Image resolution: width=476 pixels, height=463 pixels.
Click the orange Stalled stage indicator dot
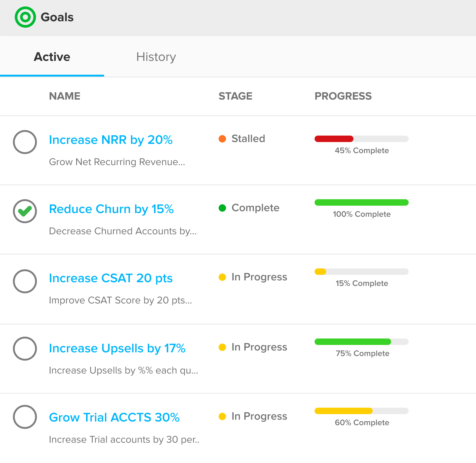click(223, 139)
